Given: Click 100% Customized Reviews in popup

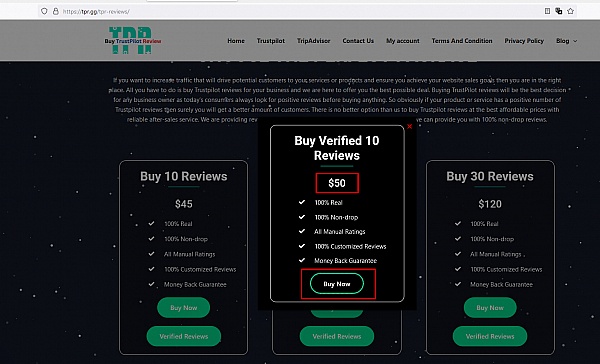Looking at the screenshot, I should pyautogui.click(x=350, y=246).
